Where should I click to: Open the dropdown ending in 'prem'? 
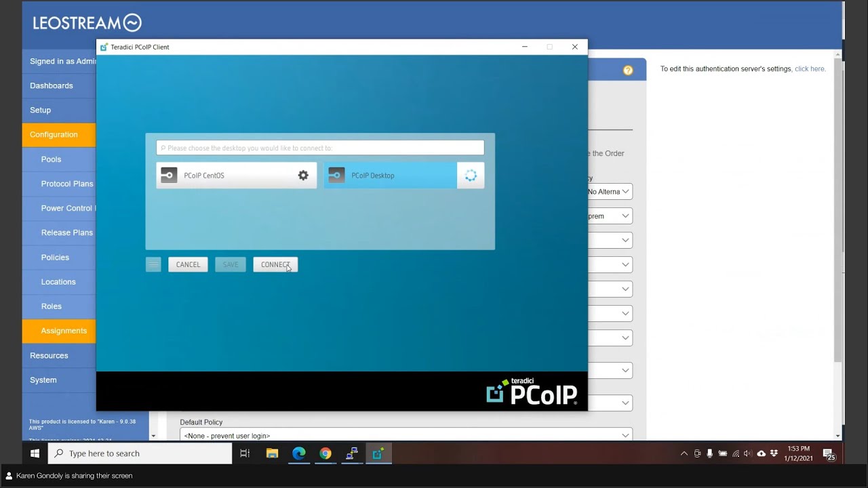coord(610,216)
